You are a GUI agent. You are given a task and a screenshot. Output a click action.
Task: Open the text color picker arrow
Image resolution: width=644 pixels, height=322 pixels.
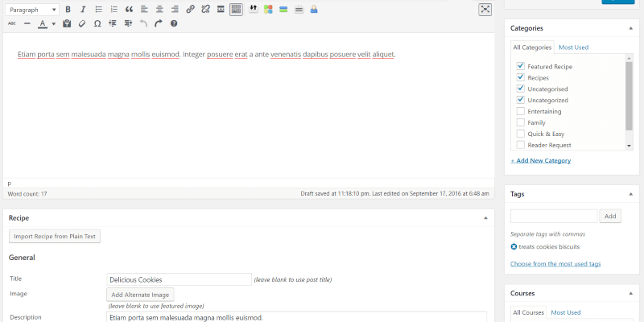(x=54, y=24)
